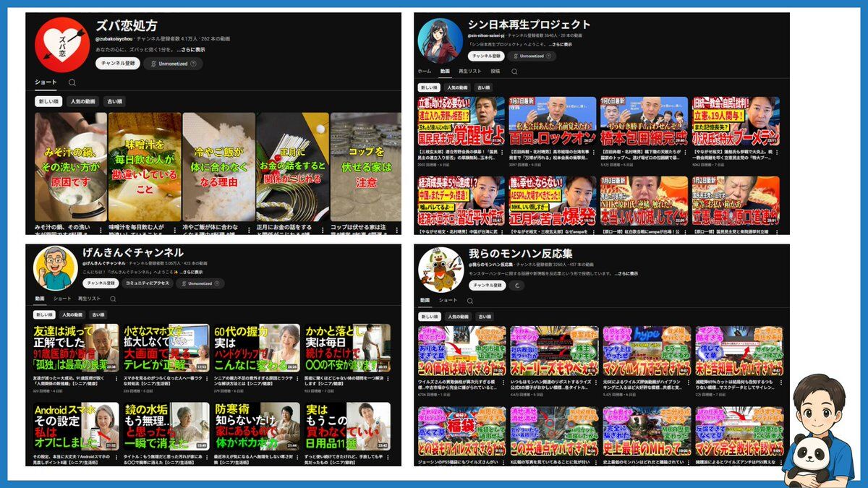The height and width of the screenshot is (488, 868).
Task: Select 人気の動画 chip on ズバ恋処方
Action: [x=83, y=101]
